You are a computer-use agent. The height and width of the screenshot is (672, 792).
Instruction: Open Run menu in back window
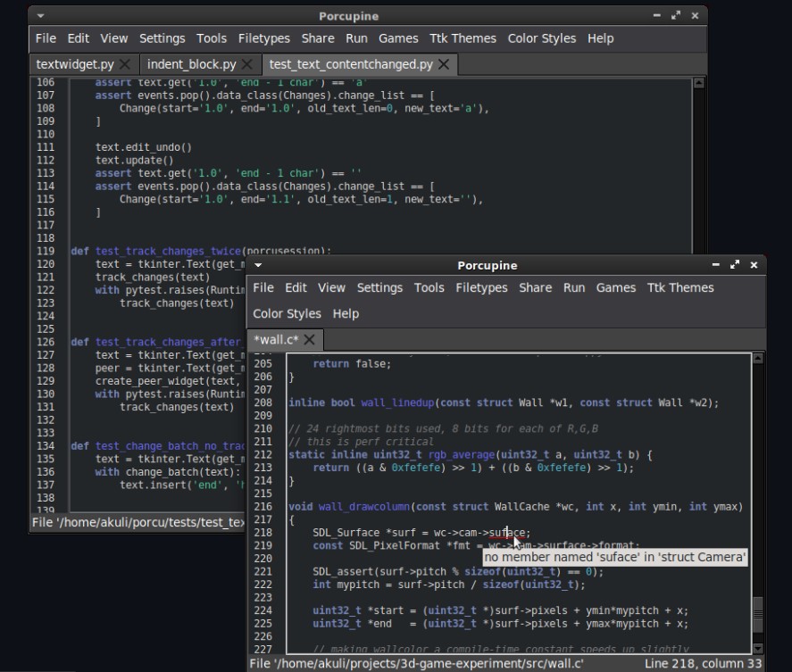pos(356,38)
